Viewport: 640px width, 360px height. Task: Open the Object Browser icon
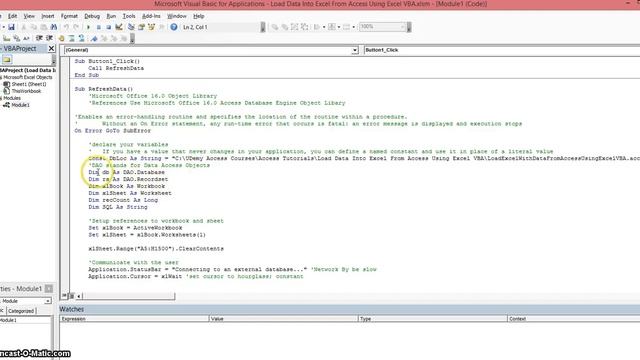click(151, 27)
